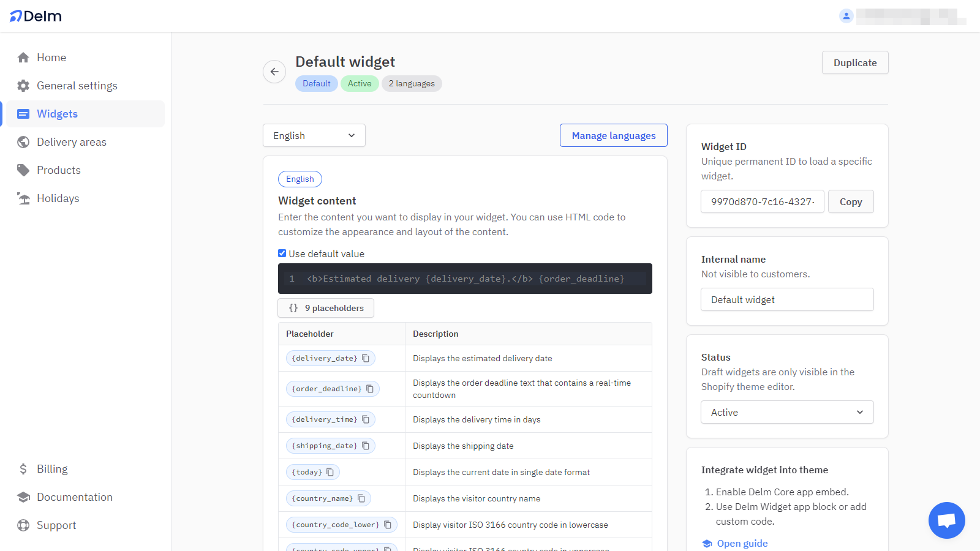The width and height of the screenshot is (980, 551).
Task: Click Manage languages button
Action: (613, 135)
